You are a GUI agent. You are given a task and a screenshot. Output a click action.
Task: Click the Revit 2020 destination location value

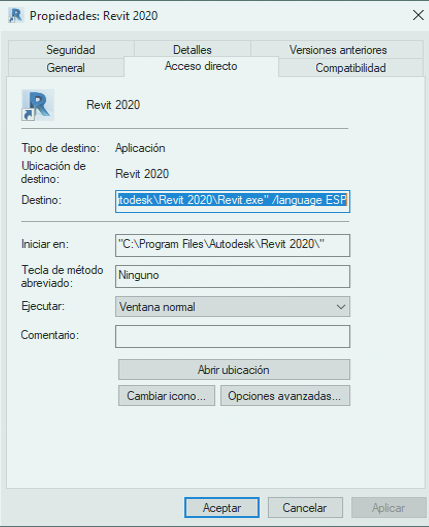tap(142, 174)
